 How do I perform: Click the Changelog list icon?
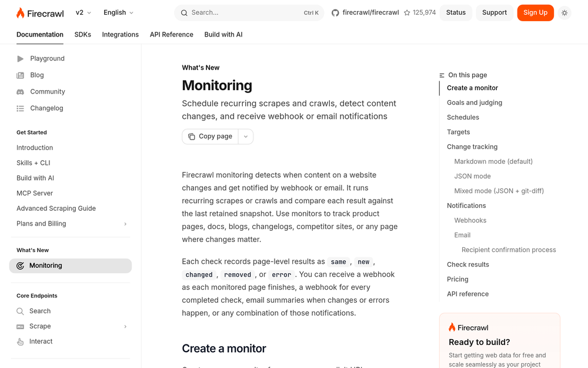pyautogui.click(x=20, y=108)
